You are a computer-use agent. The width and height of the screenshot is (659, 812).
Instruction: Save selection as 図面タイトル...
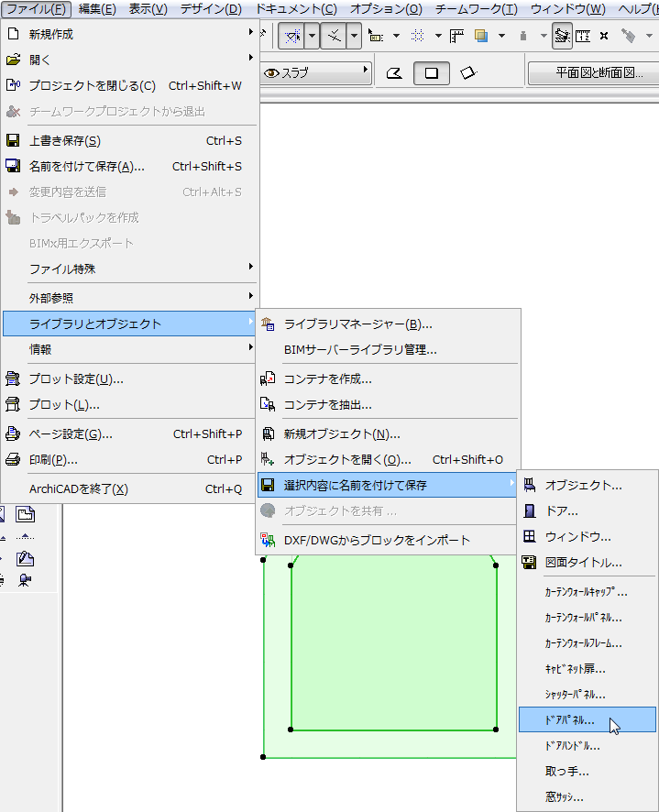pyautogui.click(x=588, y=563)
